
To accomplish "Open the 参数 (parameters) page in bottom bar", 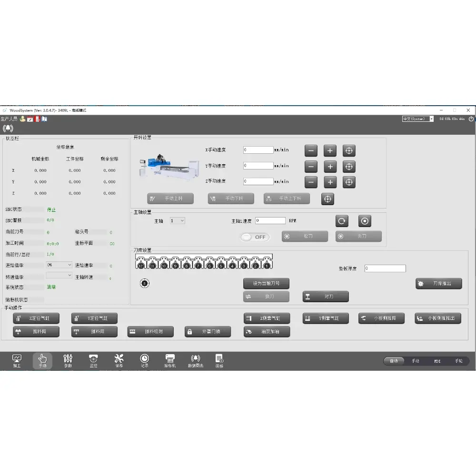I will coord(68,361).
